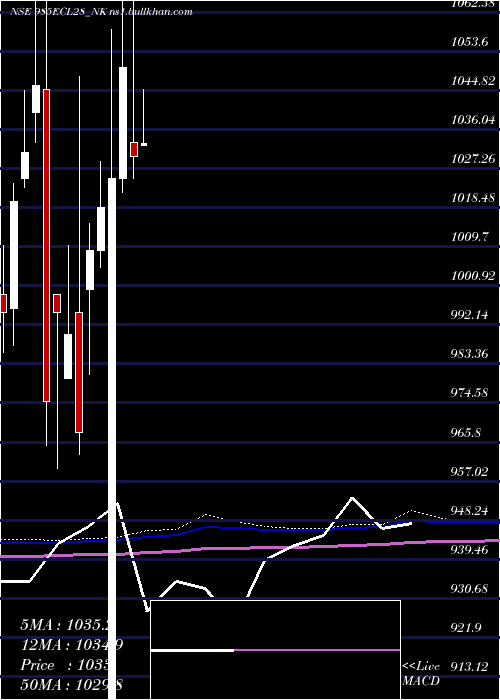Screen dimensions: 500x700
Task: Click the 1036.04 price axis label
Action: click(473, 120)
